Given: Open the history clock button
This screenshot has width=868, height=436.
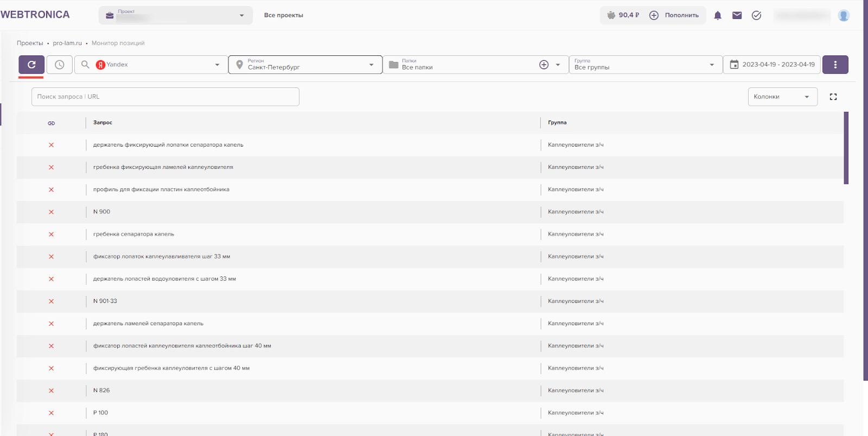Looking at the screenshot, I should [x=60, y=65].
